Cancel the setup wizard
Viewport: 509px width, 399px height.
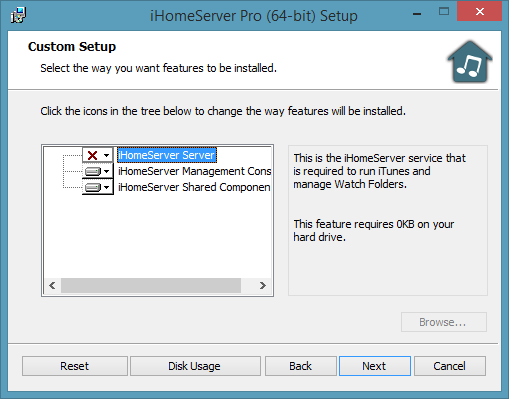(x=450, y=366)
